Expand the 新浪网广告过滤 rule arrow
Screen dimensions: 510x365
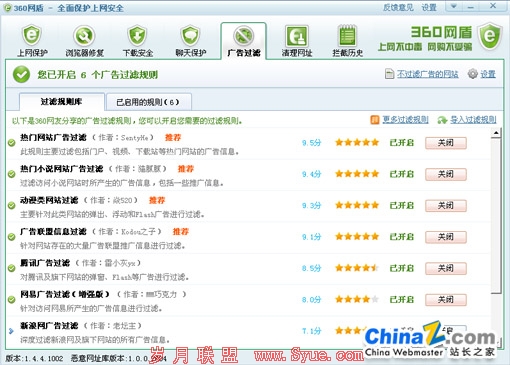pyautogui.click(x=11, y=331)
